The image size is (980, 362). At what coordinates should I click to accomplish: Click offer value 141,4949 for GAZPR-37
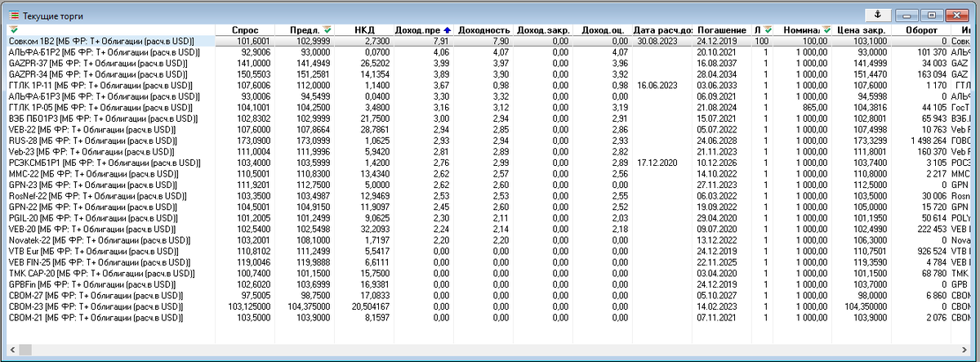point(314,62)
